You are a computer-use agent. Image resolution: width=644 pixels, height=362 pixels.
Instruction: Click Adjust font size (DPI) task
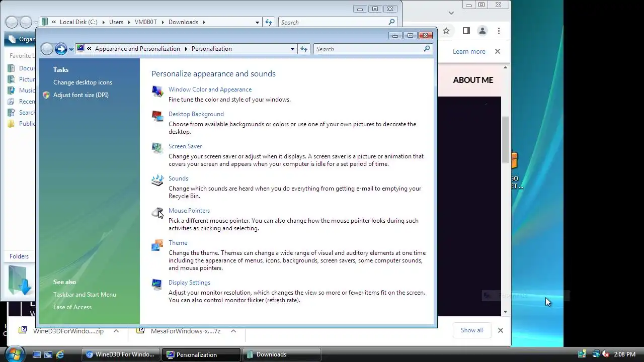click(81, 95)
